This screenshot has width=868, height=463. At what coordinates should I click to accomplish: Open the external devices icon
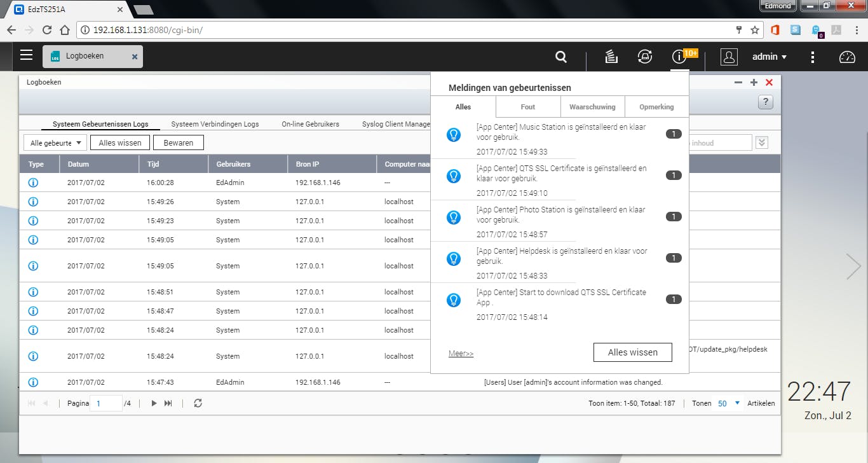[x=645, y=57]
